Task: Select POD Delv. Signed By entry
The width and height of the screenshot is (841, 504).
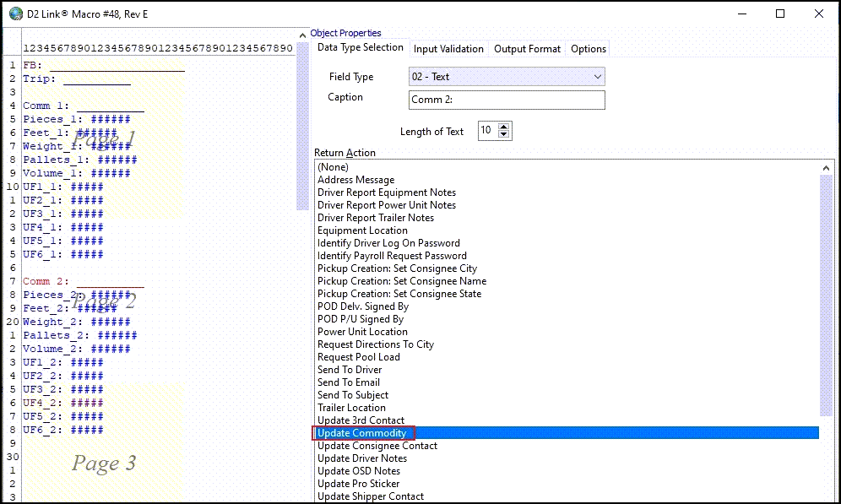Action: point(362,306)
